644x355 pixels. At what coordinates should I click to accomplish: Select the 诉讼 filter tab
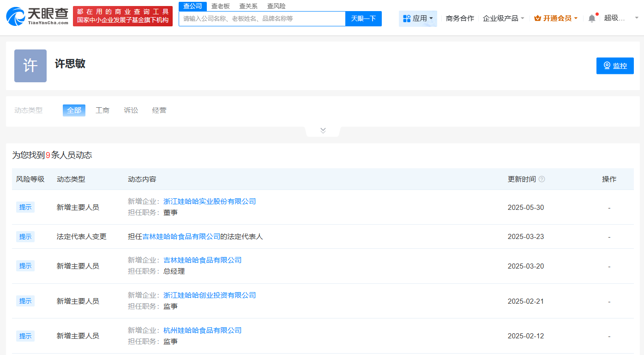point(131,110)
